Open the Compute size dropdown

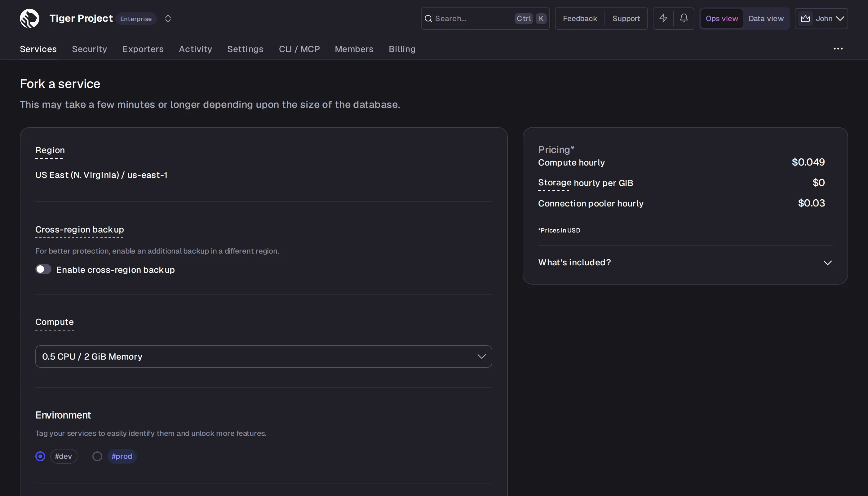click(264, 356)
